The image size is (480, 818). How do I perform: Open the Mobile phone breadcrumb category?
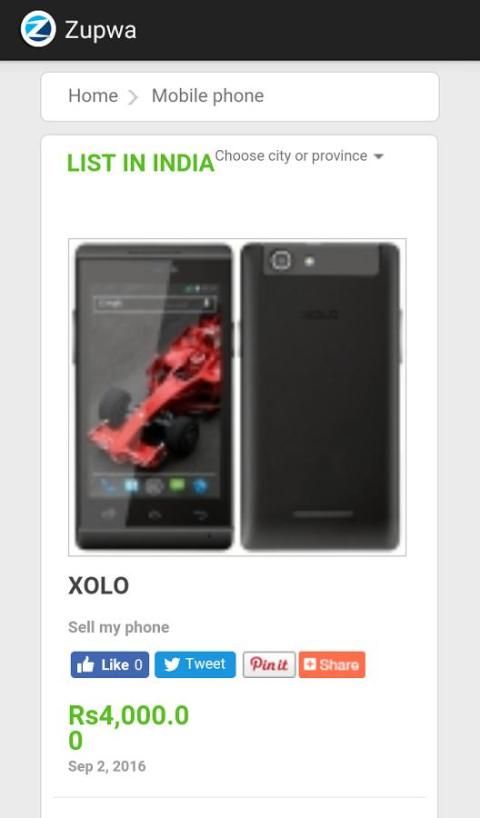click(x=208, y=96)
